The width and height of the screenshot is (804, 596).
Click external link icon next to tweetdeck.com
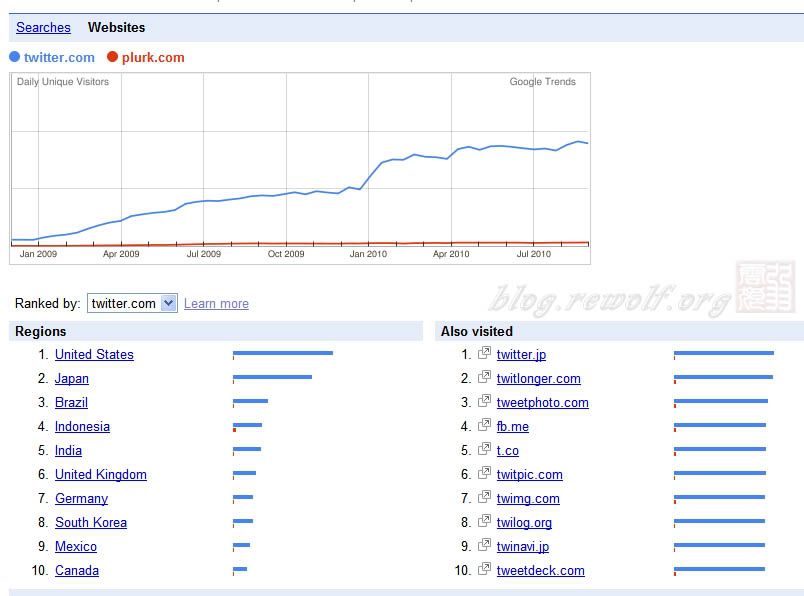484,569
